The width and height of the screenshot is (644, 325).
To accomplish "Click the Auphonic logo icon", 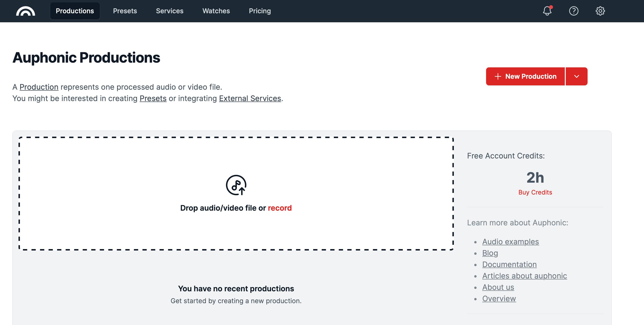I will point(26,11).
